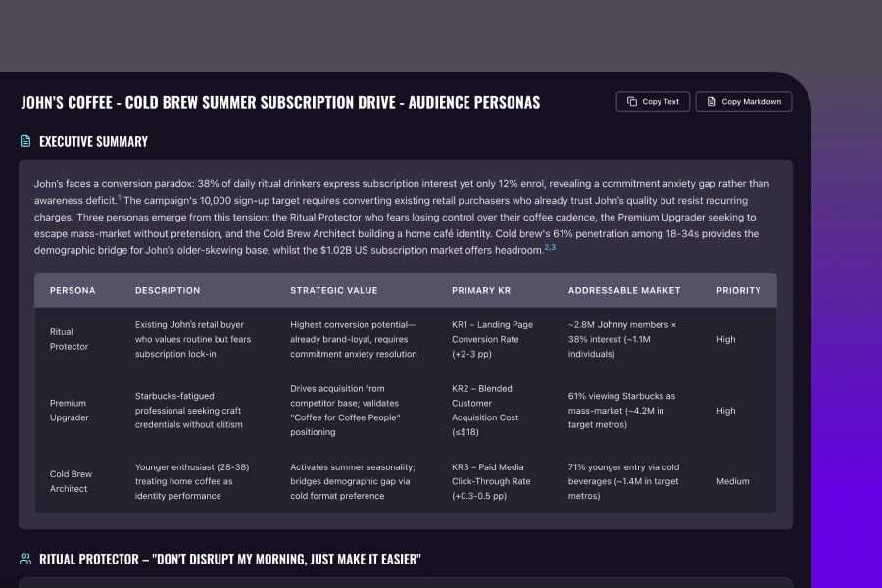The image size is (882, 588).
Task: Select the Cold Brew Architect persona cell
Action: [71, 481]
